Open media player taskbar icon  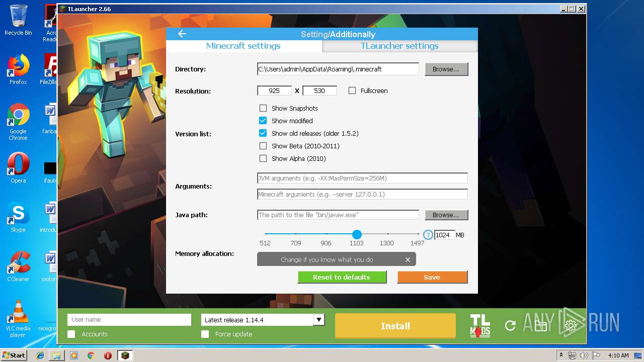pos(74,355)
